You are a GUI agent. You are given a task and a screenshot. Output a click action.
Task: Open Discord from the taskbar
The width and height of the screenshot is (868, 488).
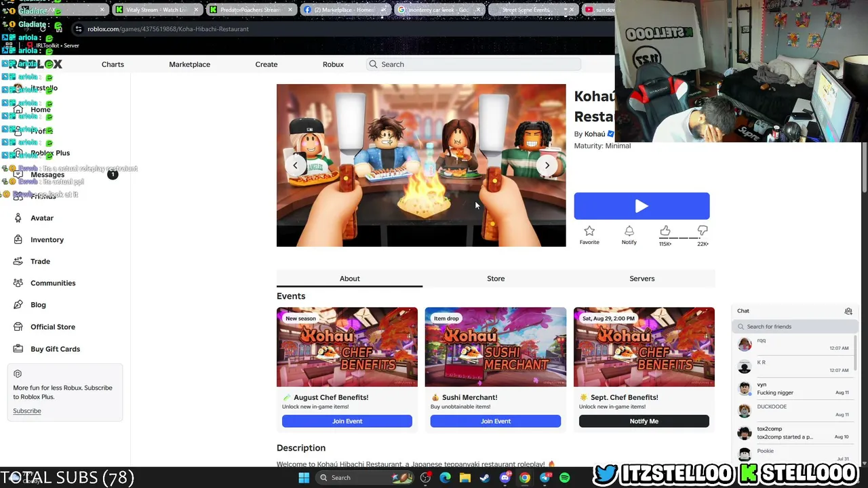tap(505, 478)
